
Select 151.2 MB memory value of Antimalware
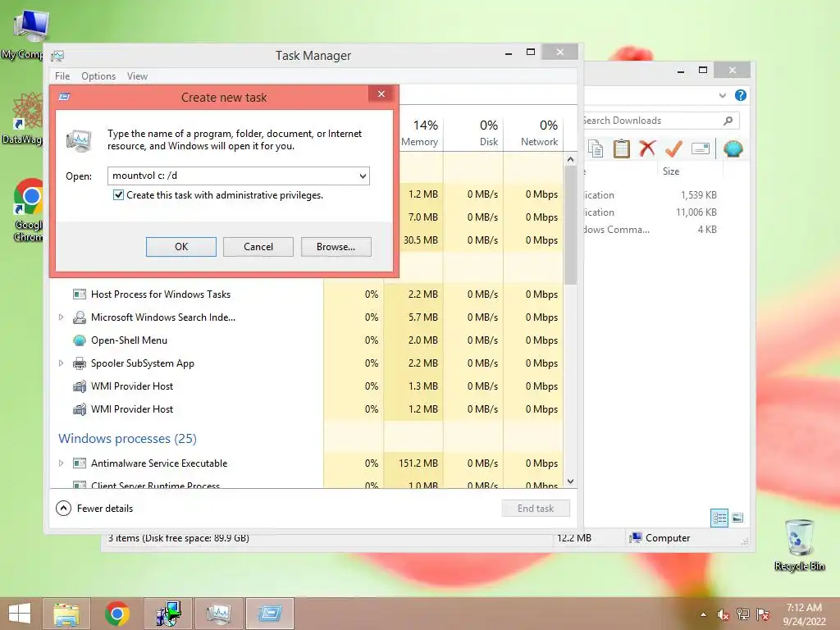(418, 463)
